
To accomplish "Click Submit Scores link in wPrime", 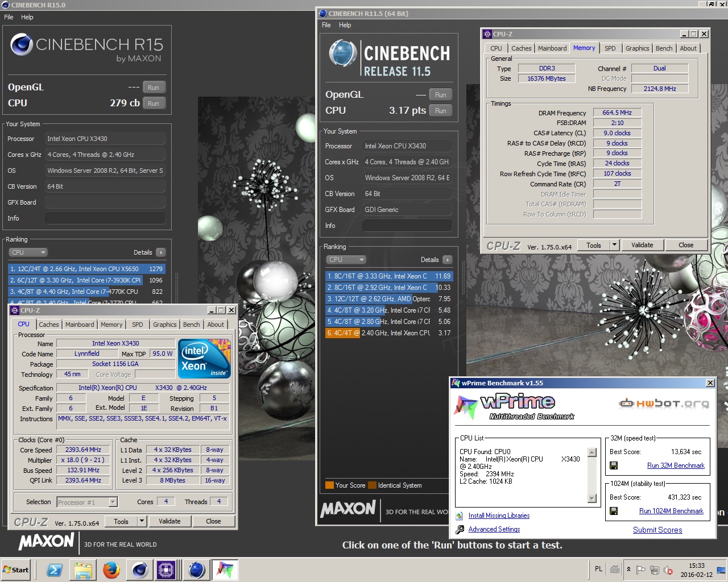I will click(657, 530).
